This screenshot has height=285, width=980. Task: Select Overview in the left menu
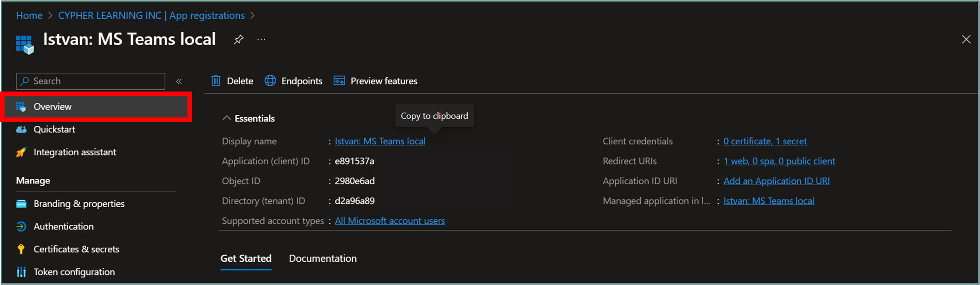tap(96, 107)
